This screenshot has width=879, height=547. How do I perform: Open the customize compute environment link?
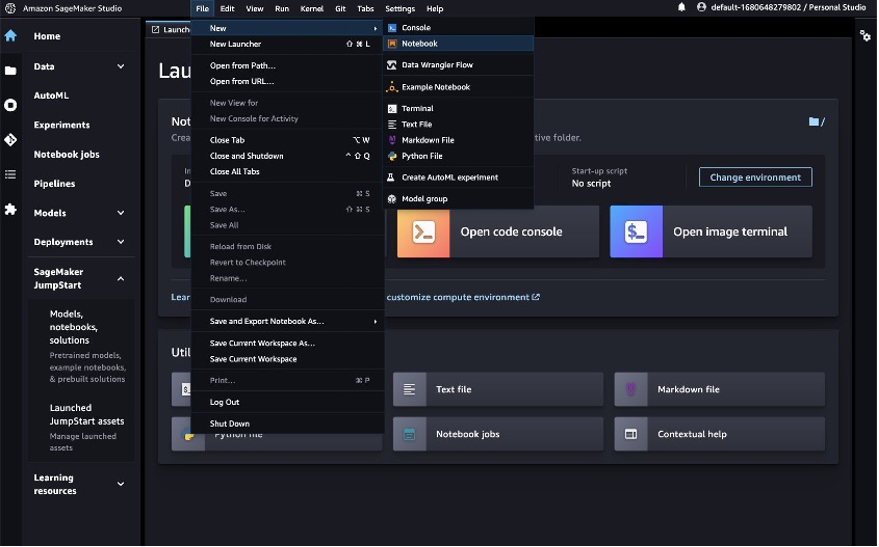pyautogui.click(x=463, y=297)
